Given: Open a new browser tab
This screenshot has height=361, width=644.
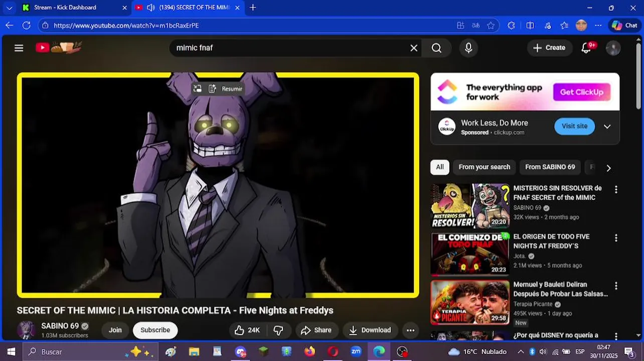Looking at the screenshot, I should 253,8.
